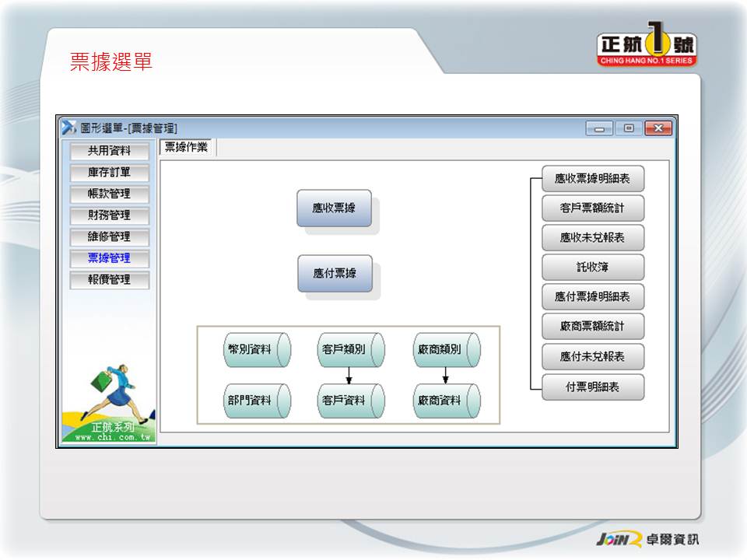Open 庫存訂單 from the sidebar
Screen dimensions: 747x560
(x=109, y=173)
